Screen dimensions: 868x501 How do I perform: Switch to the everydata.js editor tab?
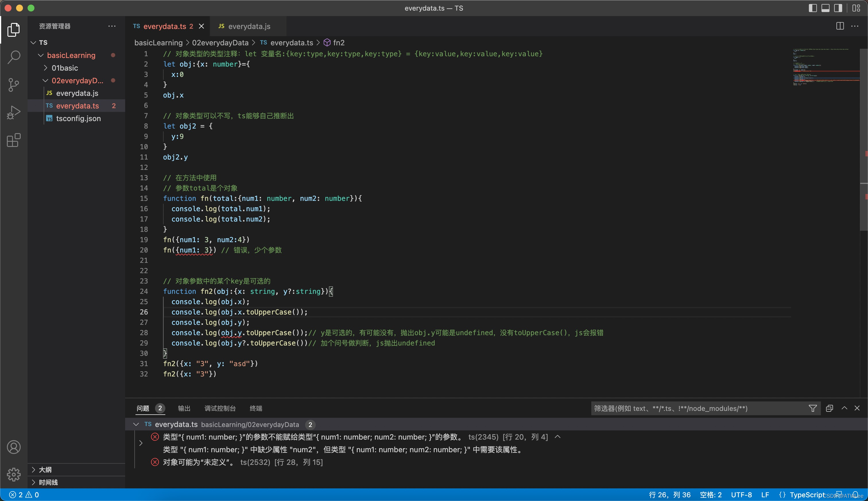click(x=249, y=26)
